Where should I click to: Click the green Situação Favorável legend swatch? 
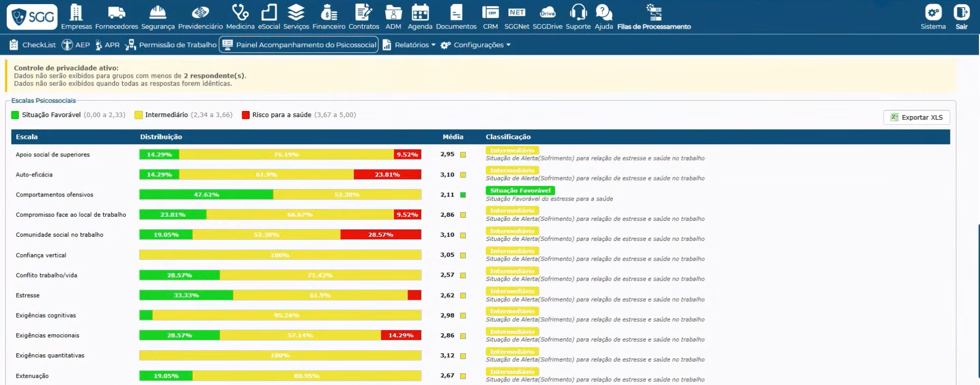15,115
